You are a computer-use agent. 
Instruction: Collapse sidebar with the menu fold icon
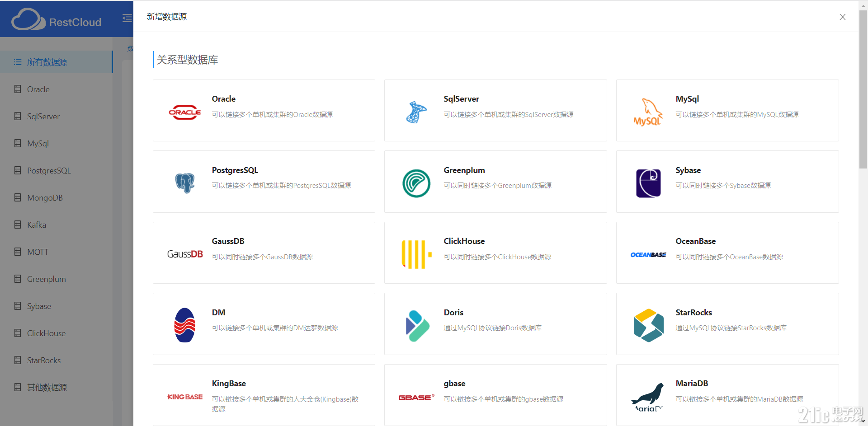[127, 18]
